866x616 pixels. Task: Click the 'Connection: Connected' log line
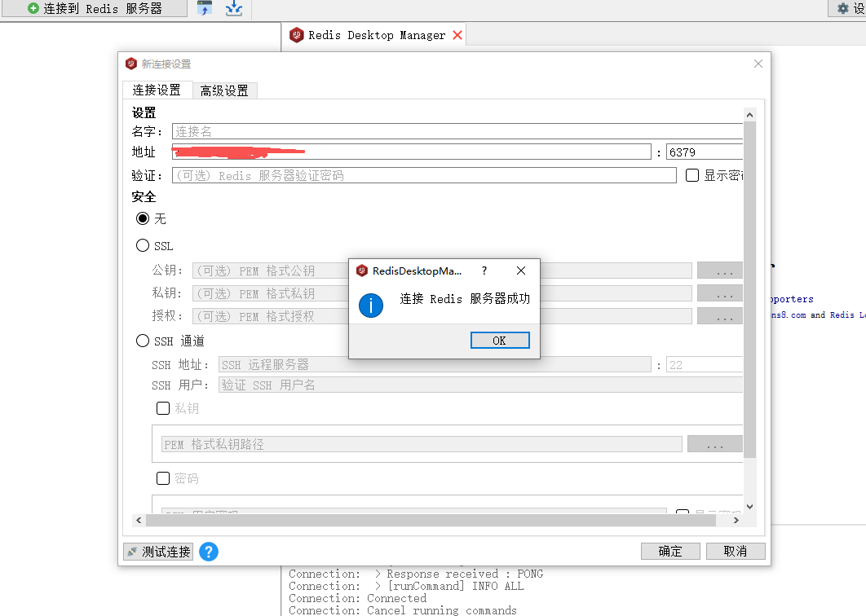pos(358,598)
